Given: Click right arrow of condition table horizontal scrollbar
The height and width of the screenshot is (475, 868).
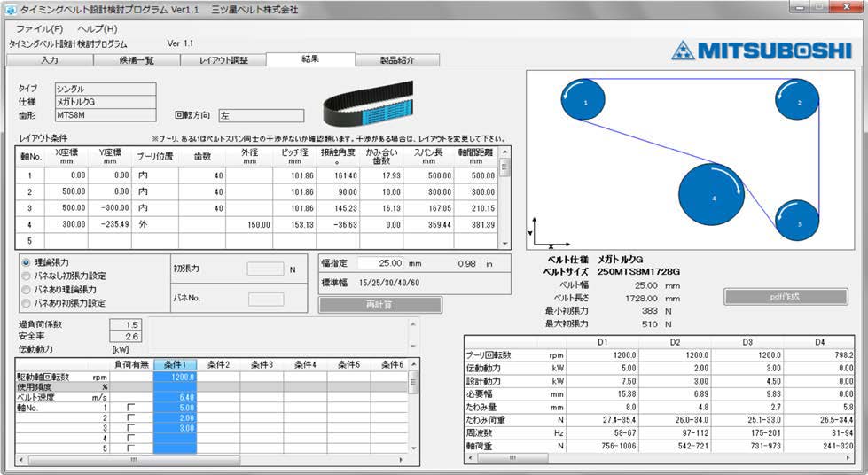Looking at the screenshot, I should tap(402, 460).
